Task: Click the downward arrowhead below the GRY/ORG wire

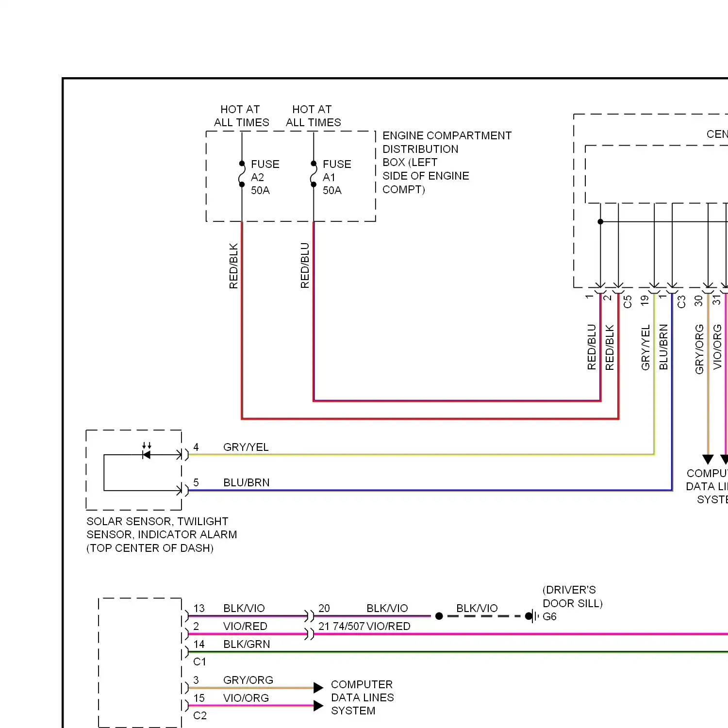Action: pyautogui.click(x=708, y=460)
